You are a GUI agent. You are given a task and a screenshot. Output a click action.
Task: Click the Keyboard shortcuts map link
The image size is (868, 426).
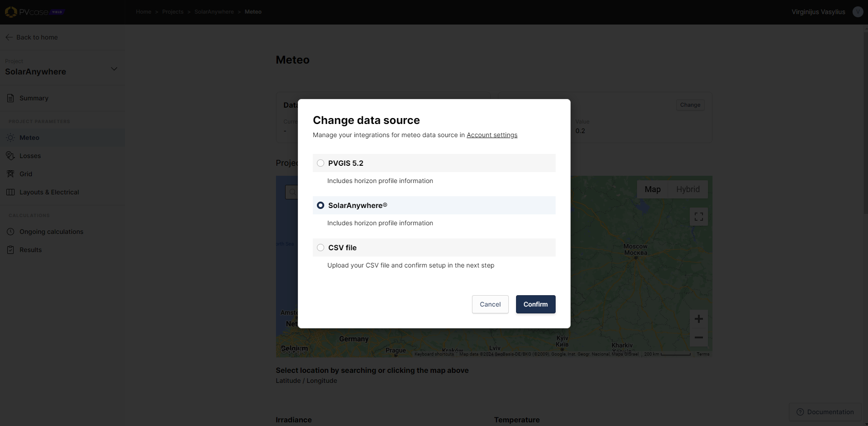[x=434, y=354]
